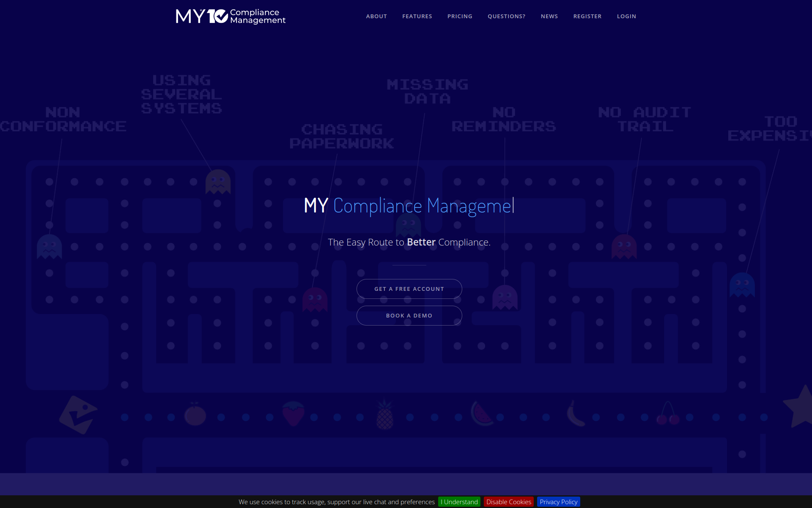Click the Login link
This screenshot has height=508, width=812.
pos(626,16)
